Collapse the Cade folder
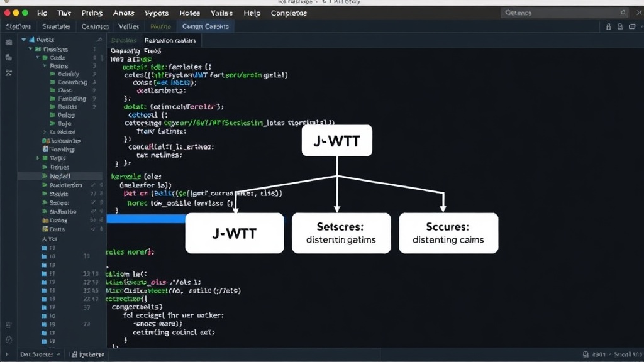 [38, 57]
